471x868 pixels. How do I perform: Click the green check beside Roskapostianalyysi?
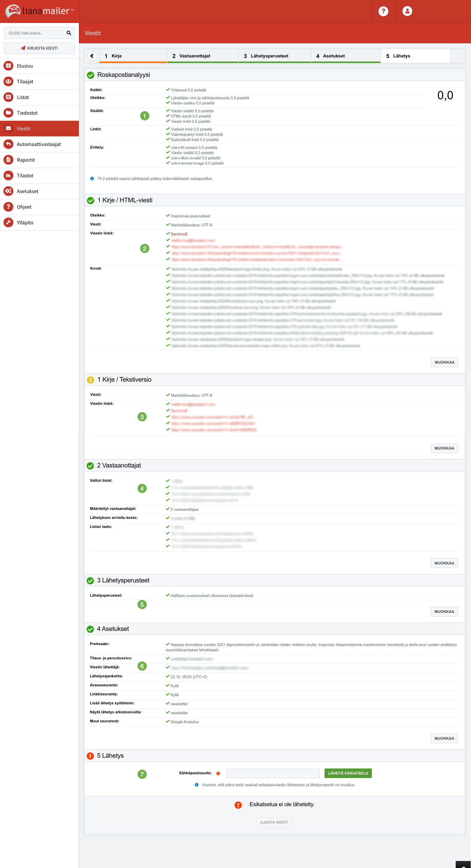90,75
